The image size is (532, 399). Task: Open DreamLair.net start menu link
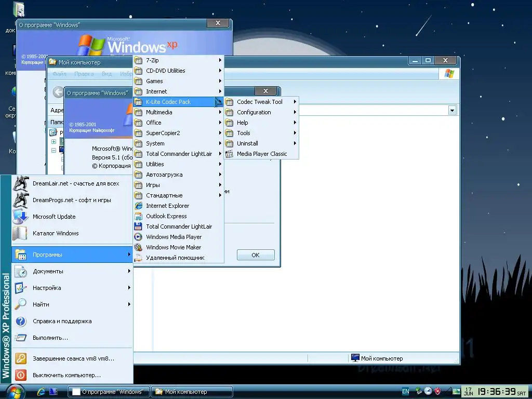72,183
